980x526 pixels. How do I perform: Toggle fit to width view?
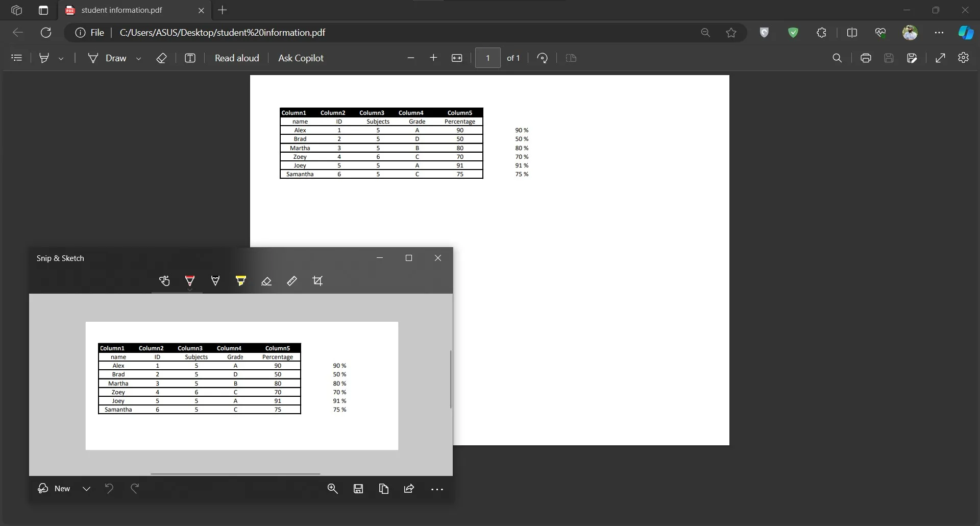click(457, 58)
